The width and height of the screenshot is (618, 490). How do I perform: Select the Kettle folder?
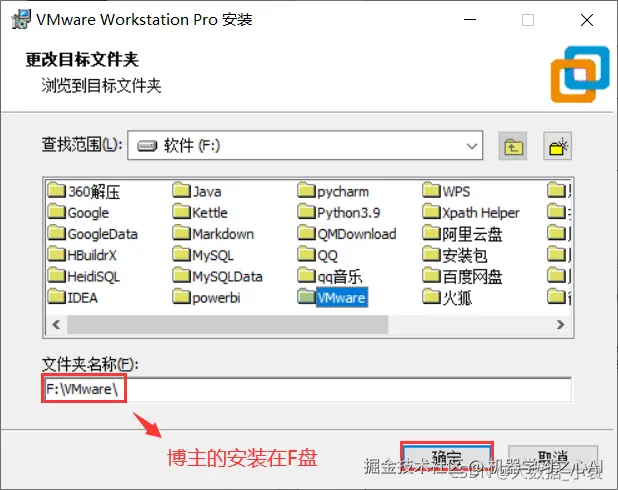[200, 212]
